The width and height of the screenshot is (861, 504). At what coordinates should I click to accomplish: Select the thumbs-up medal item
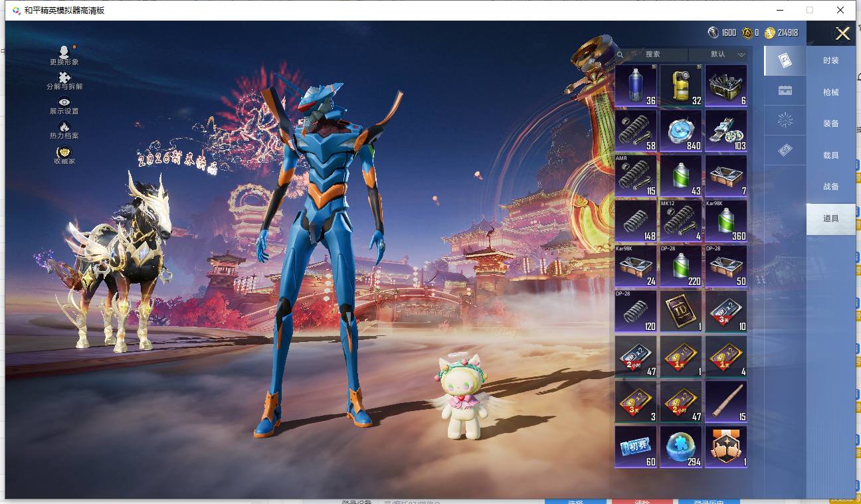[x=726, y=447]
